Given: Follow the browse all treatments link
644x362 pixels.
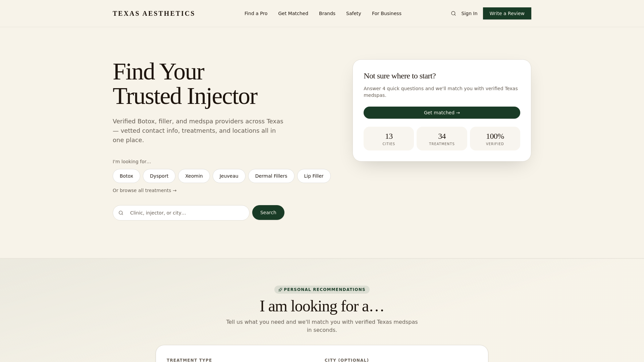Looking at the screenshot, I should [145, 190].
